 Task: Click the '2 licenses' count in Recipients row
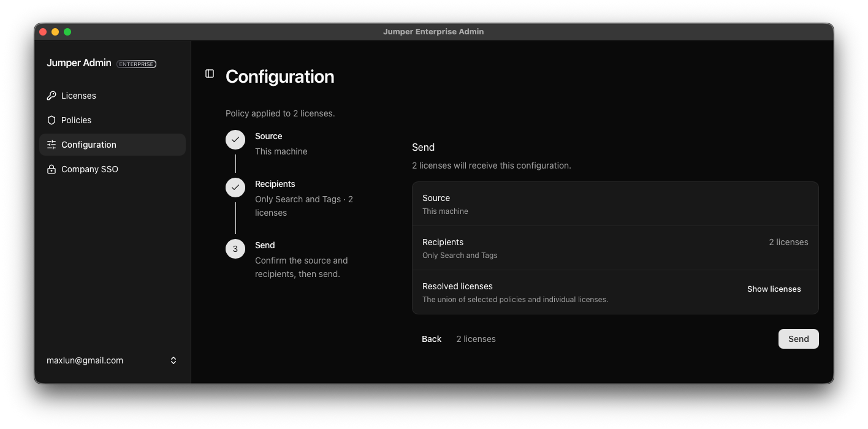(788, 242)
